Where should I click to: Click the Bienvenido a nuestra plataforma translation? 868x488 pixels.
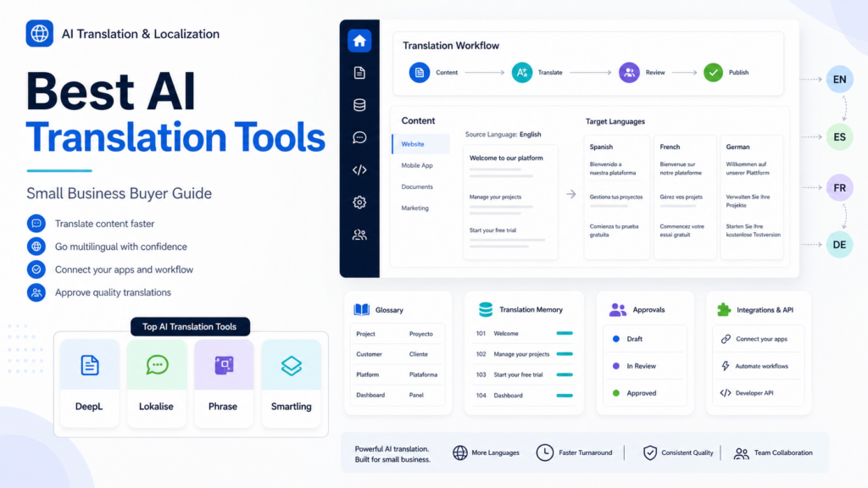pos(613,169)
